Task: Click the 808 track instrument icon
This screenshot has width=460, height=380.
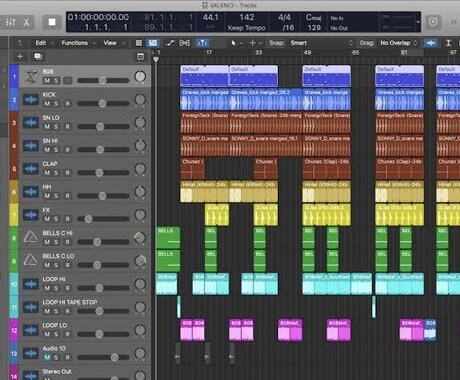Action: pyautogui.click(x=31, y=77)
